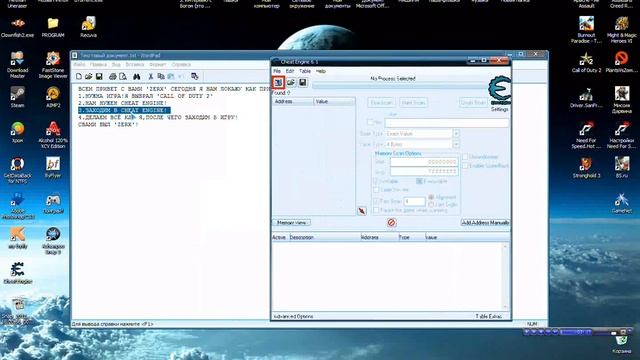Open the process list icon in Cheat Engine
The height and width of the screenshot is (360, 640).
tap(278, 82)
